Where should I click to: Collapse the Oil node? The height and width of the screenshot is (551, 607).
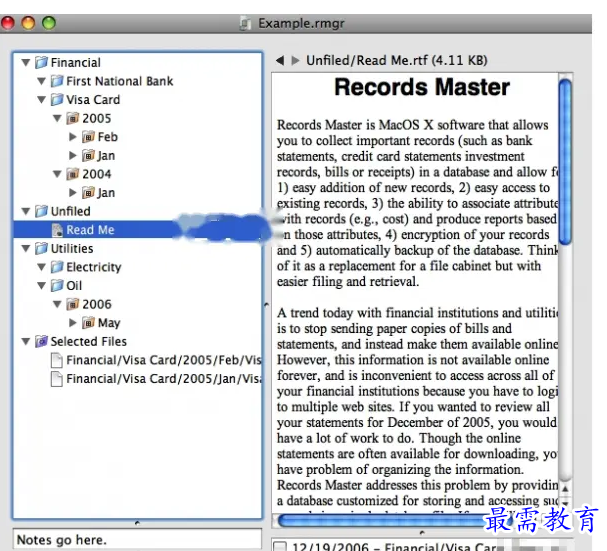point(41,285)
